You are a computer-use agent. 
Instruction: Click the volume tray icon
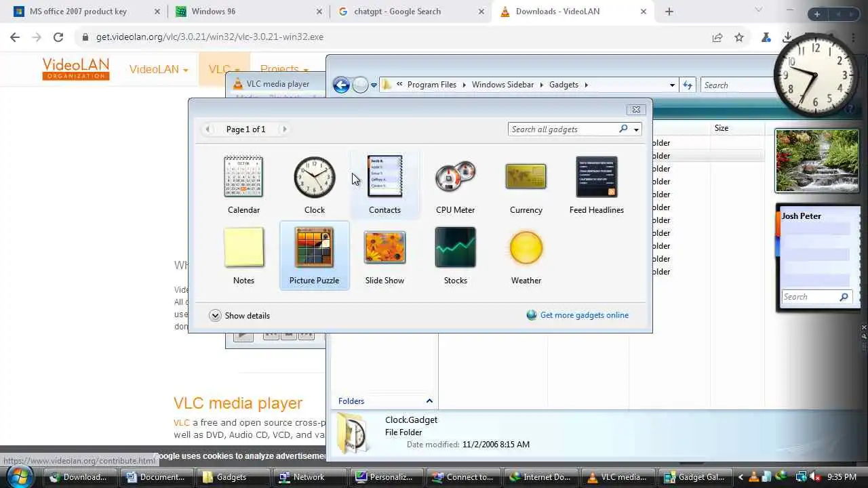816,477
